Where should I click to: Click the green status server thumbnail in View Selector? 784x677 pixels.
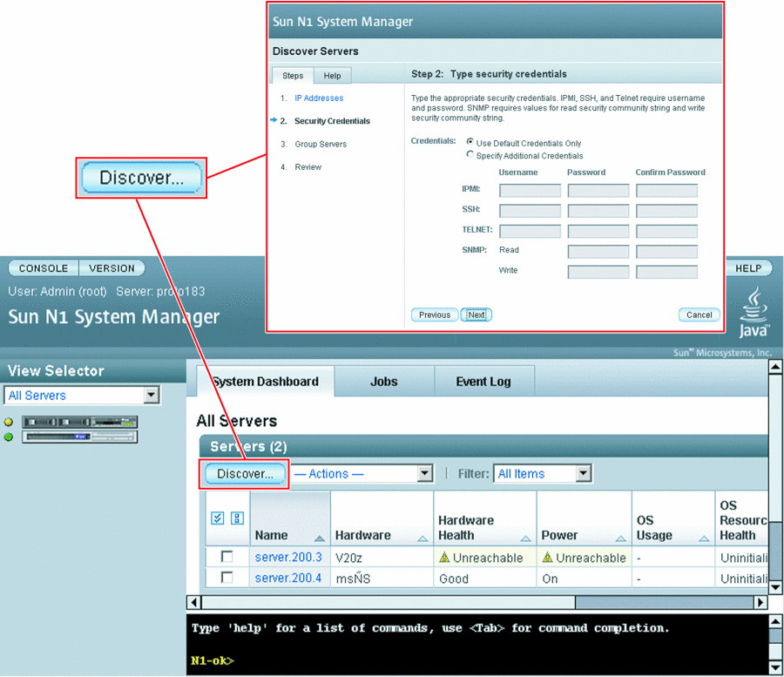(79, 437)
